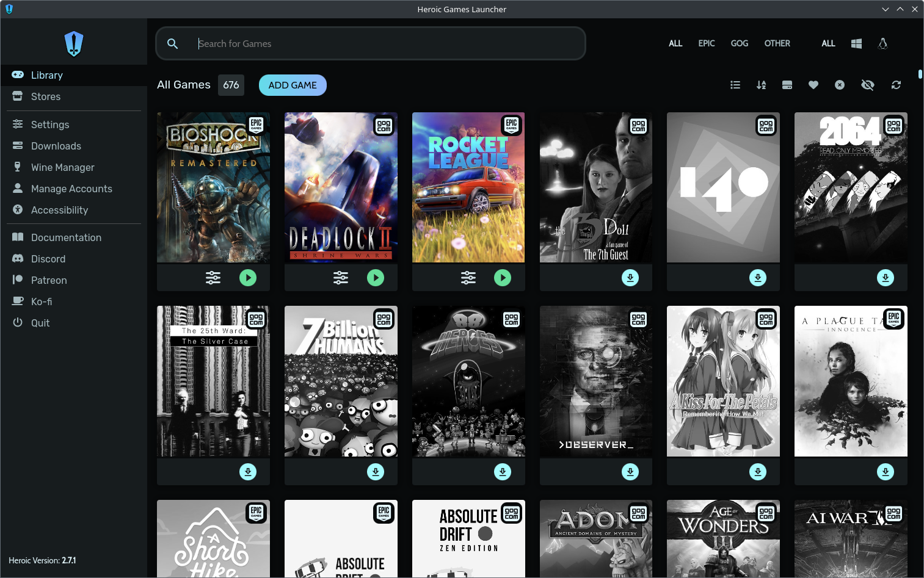Download the Observer game
The image size is (924, 578).
[x=630, y=472]
